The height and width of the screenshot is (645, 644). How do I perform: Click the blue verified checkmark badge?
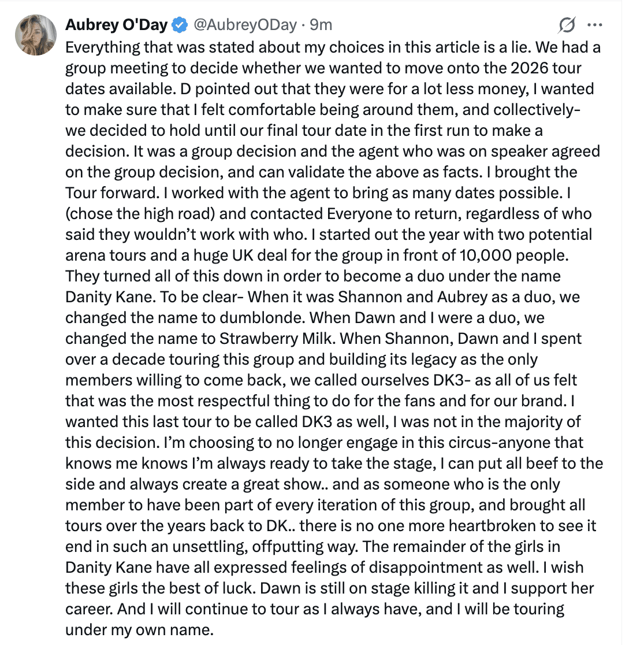coord(180,25)
